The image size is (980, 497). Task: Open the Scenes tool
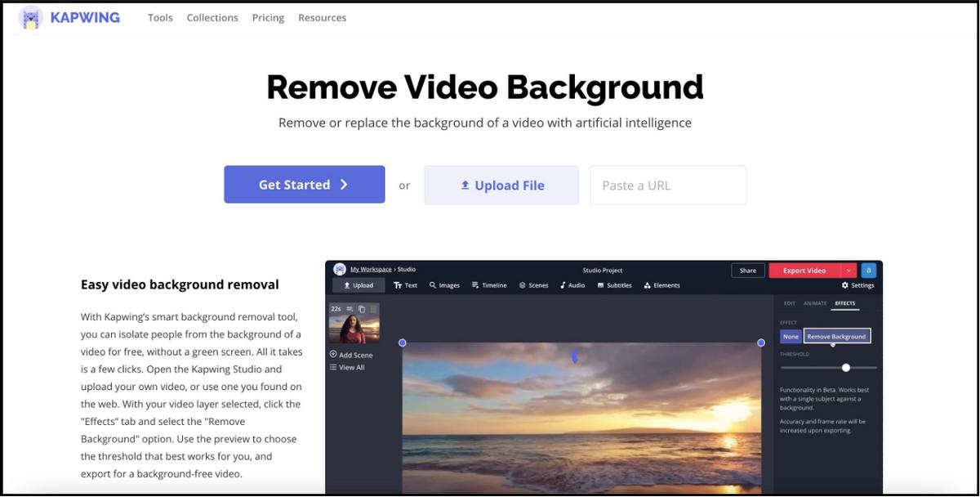pos(533,285)
